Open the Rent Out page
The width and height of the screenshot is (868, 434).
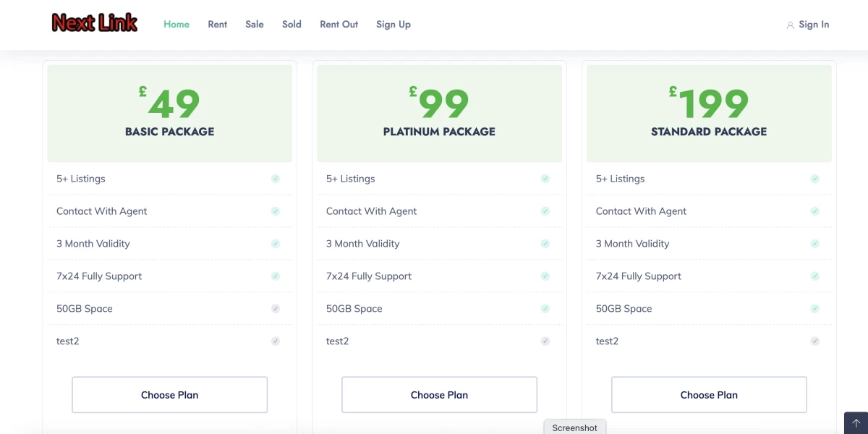click(339, 25)
